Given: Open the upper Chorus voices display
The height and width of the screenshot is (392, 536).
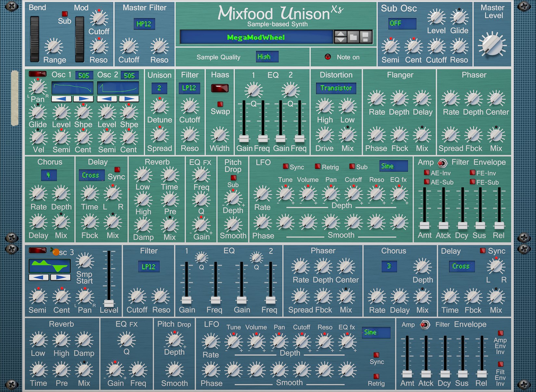Looking at the screenshot, I should (x=49, y=175).
